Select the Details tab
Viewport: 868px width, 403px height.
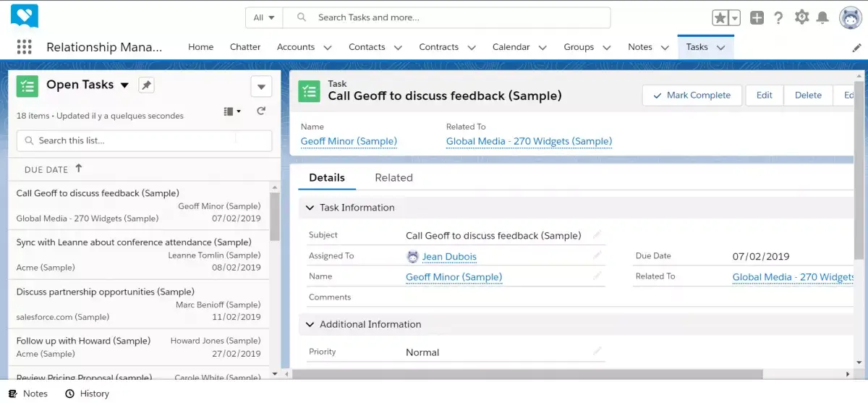(327, 177)
